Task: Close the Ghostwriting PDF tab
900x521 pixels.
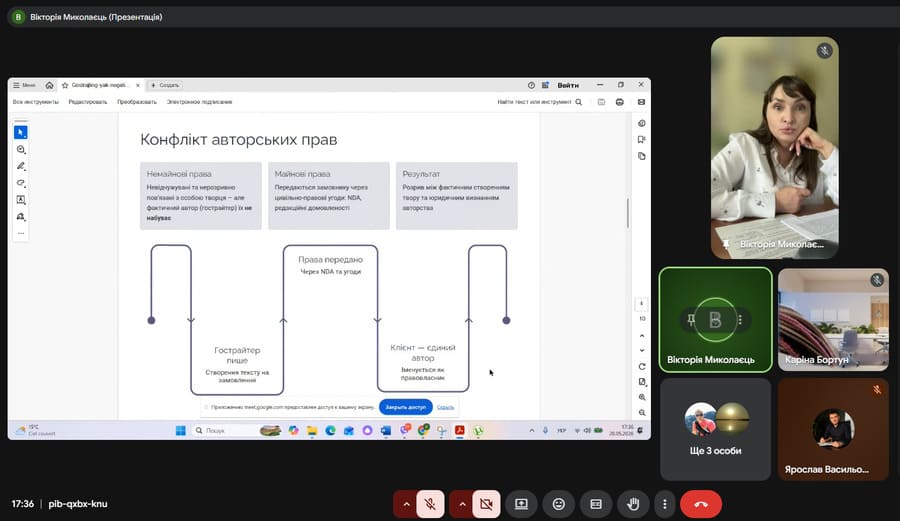Action: pos(138,85)
